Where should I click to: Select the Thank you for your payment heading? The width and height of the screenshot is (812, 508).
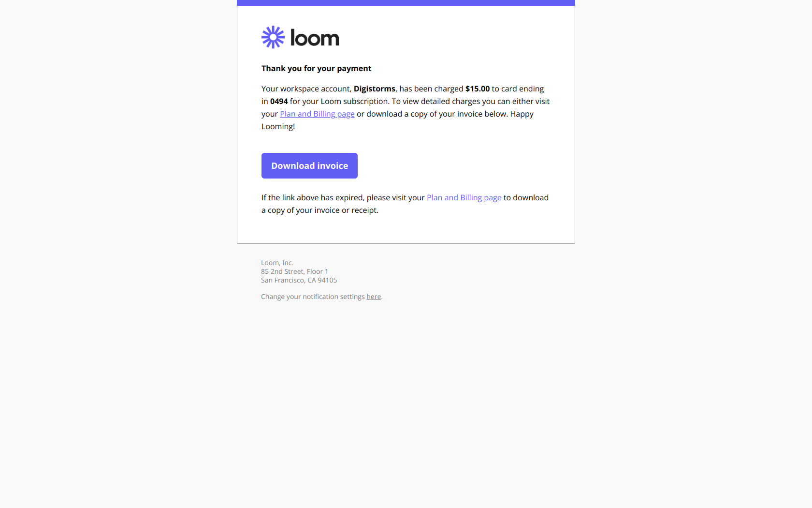click(x=316, y=68)
